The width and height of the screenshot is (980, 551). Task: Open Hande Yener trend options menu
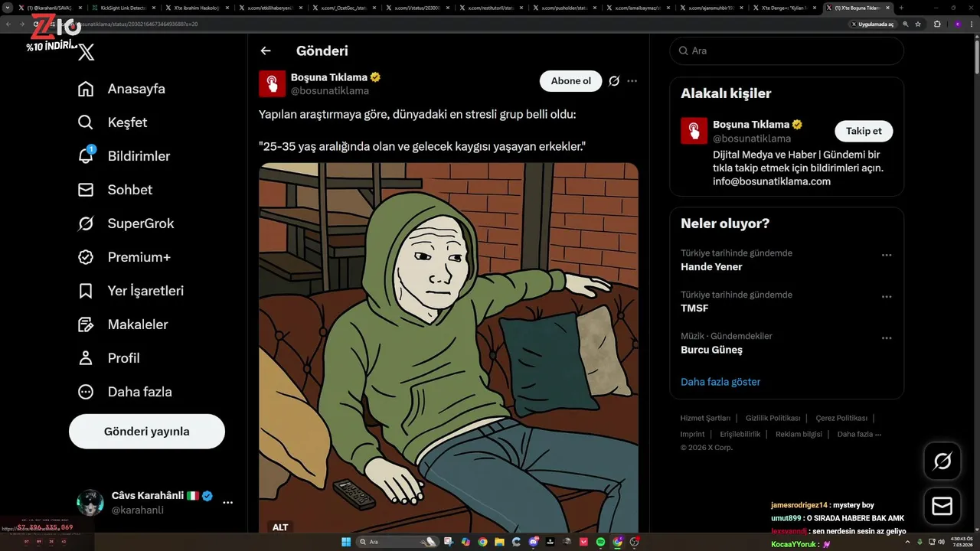coord(887,256)
